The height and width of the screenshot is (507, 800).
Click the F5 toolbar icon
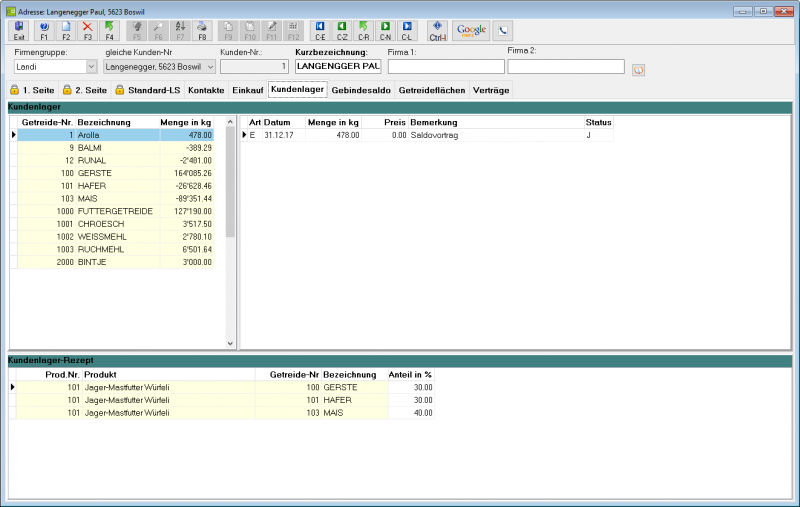(x=137, y=31)
